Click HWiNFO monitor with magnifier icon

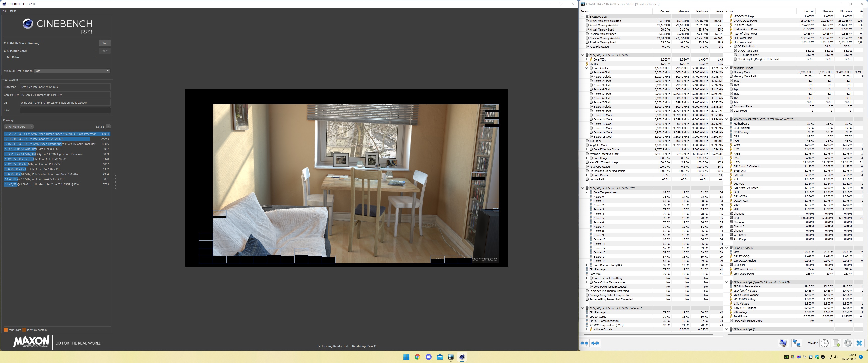(x=783, y=343)
